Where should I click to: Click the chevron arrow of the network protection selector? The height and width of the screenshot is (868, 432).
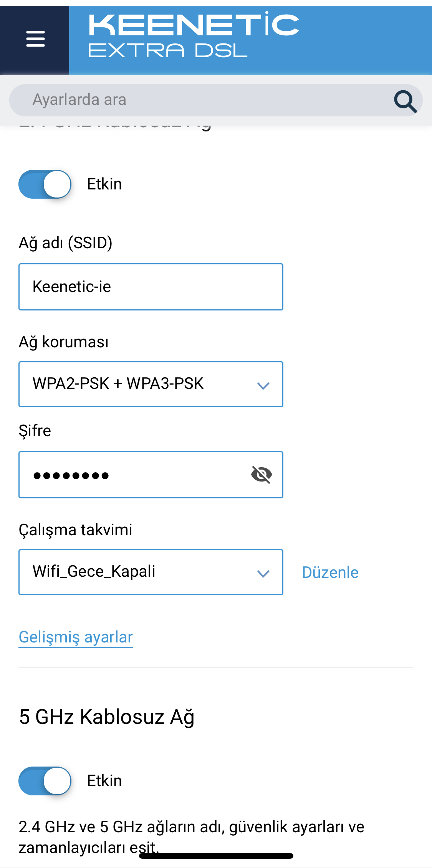(263, 385)
